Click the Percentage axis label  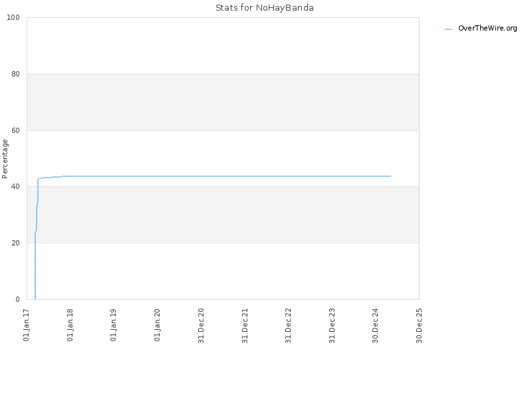[x=5, y=159]
